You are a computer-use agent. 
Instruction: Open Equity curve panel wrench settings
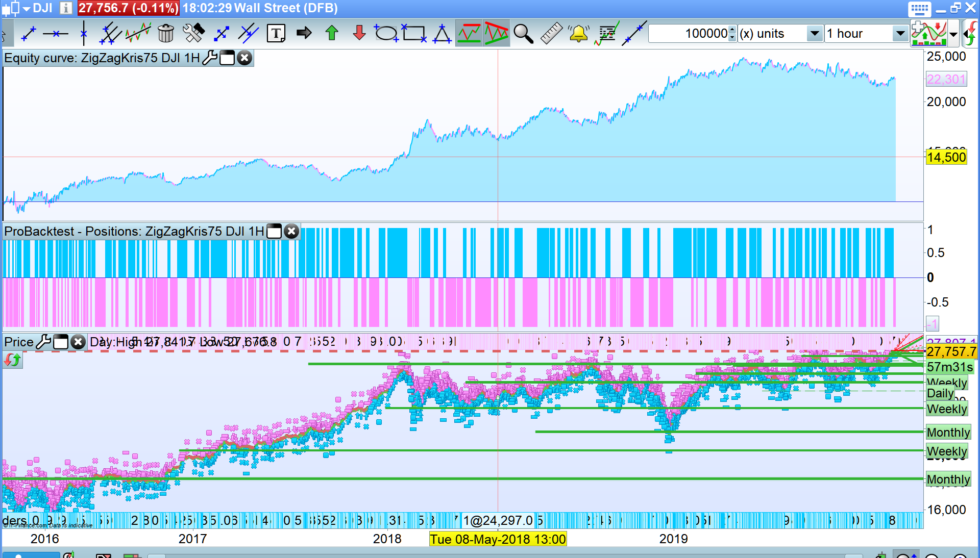(x=209, y=58)
